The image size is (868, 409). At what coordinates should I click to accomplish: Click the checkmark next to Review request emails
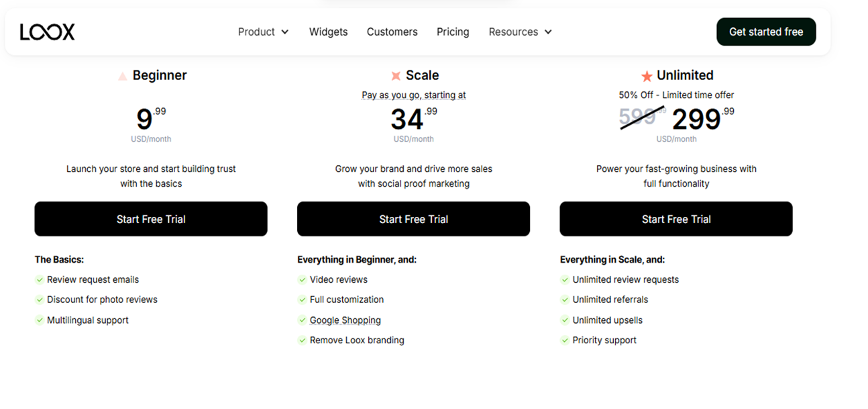40,279
